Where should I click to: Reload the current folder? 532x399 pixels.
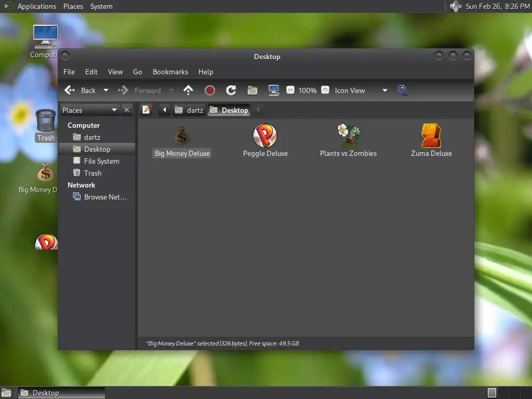coord(231,90)
